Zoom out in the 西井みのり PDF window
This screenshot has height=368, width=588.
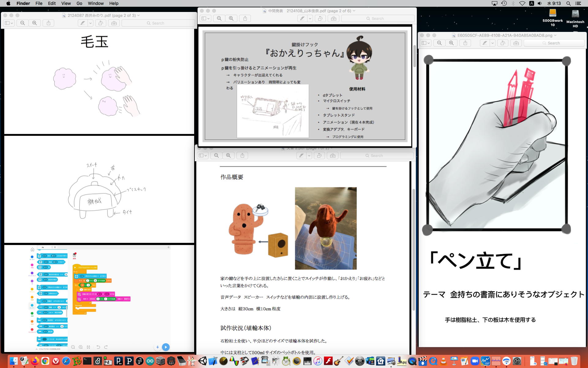coord(23,23)
